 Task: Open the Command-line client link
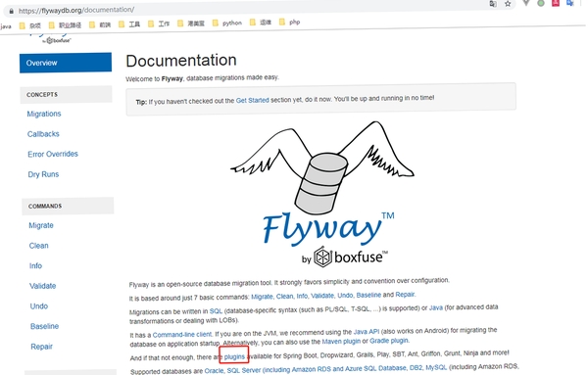(x=182, y=334)
